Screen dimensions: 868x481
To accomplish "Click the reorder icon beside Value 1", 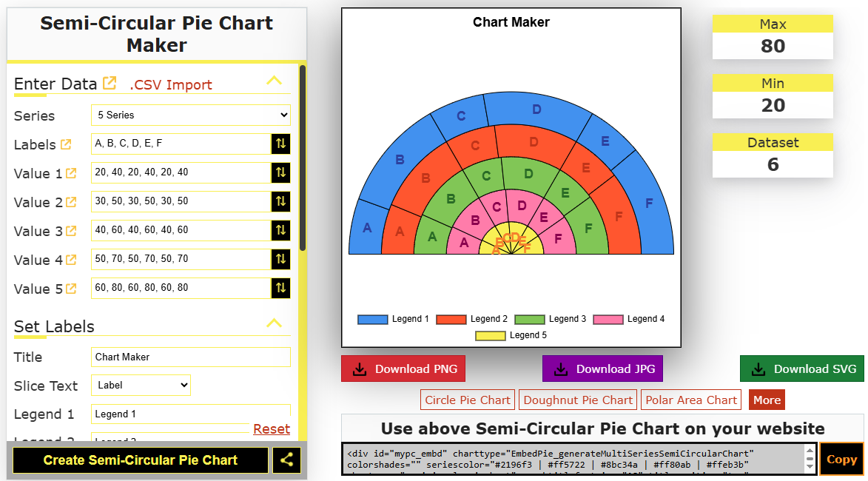I will 281,172.
